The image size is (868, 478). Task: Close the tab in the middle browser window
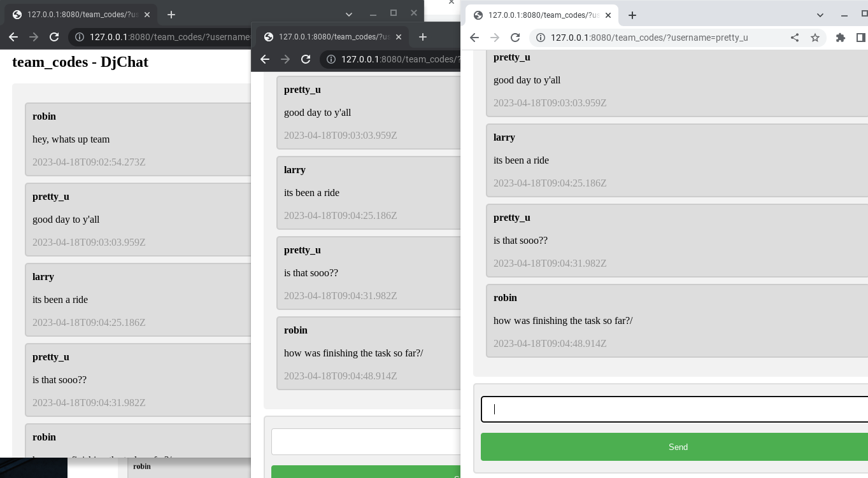point(399,37)
